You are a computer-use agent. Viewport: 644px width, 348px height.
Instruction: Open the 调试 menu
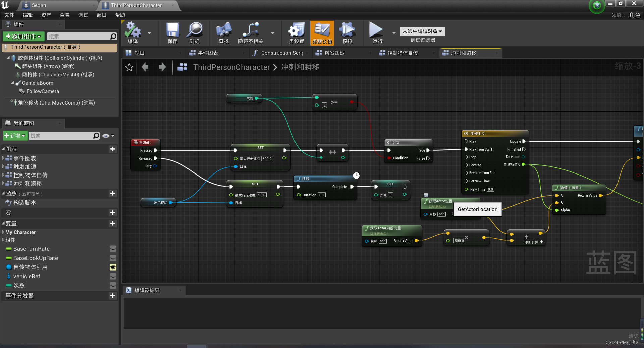(83, 15)
